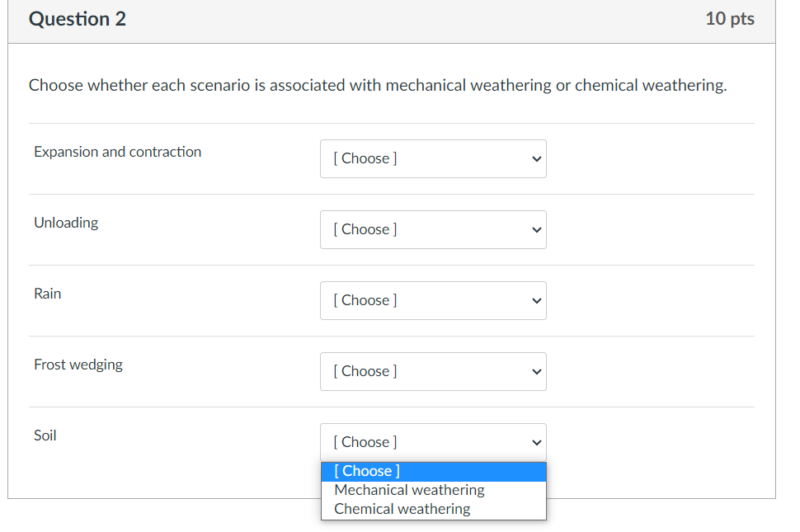Expand the Rain answer dropdown
The height and width of the screenshot is (532, 800).
click(x=432, y=301)
